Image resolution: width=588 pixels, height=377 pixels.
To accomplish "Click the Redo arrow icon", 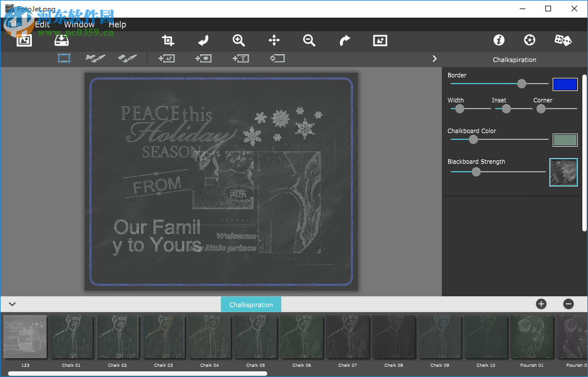I will tap(344, 40).
